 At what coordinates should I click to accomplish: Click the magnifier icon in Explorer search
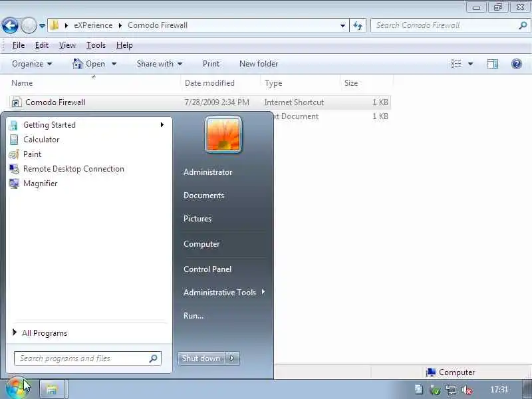tap(523, 25)
